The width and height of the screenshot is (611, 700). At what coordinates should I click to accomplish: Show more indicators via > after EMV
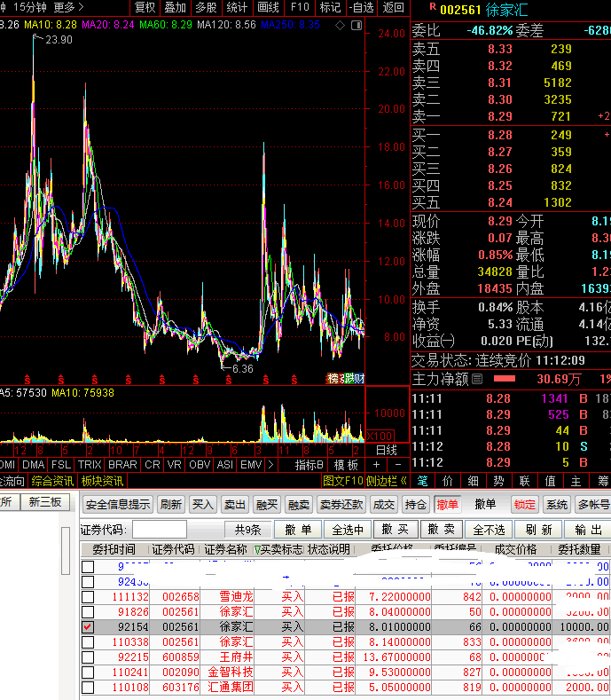[x=270, y=465]
